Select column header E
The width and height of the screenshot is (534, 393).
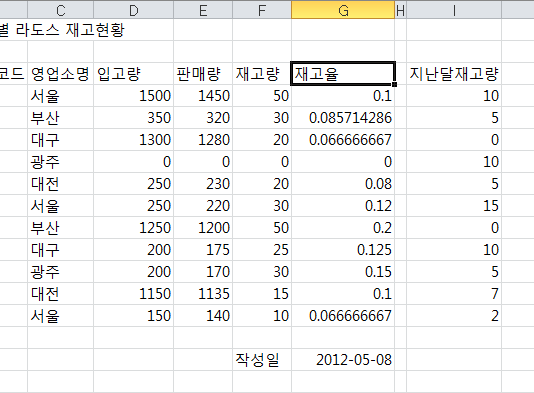click(x=203, y=10)
